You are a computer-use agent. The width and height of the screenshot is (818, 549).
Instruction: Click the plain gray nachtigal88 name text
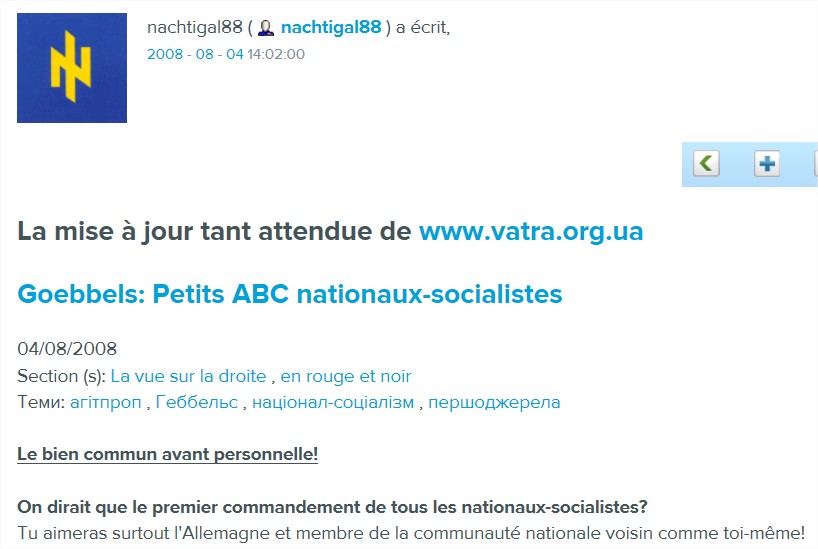195,27
